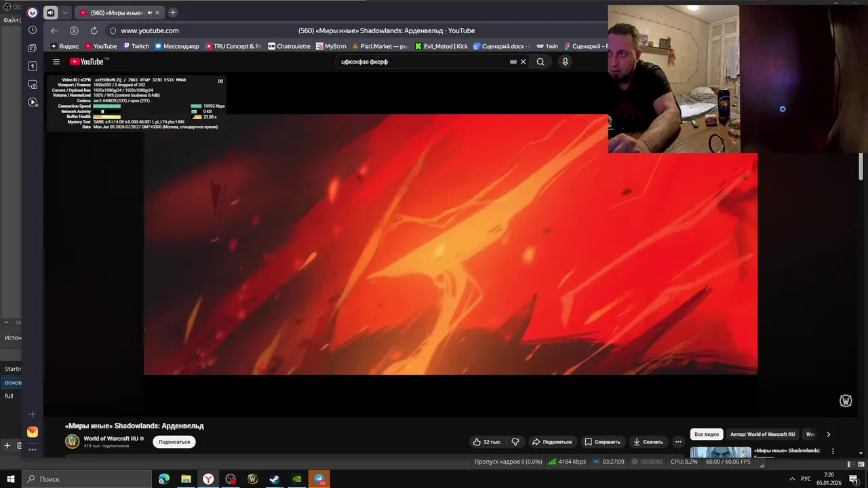The width and height of the screenshot is (868, 488).
Task: Click the Скачать download button
Action: click(x=648, y=442)
